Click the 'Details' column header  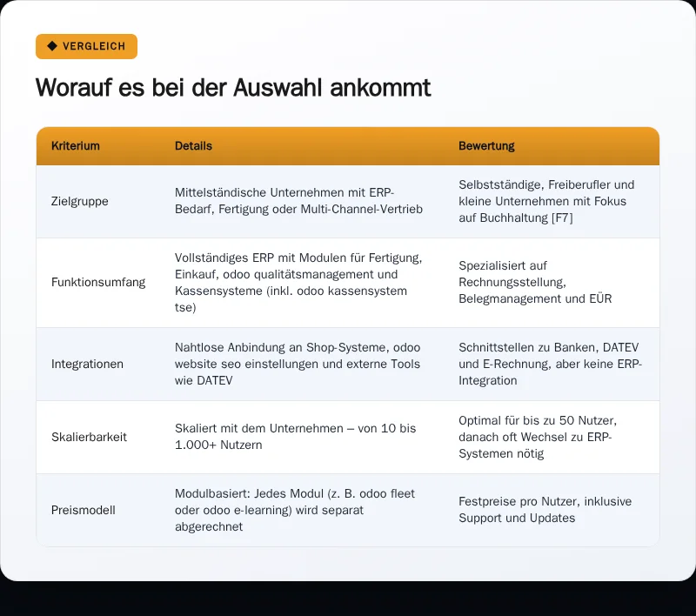click(x=193, y=146)
